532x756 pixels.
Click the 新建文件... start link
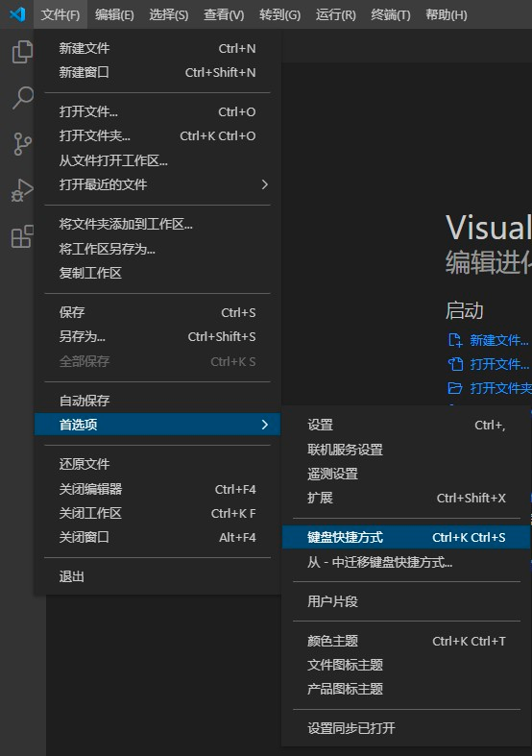point(499,340)
